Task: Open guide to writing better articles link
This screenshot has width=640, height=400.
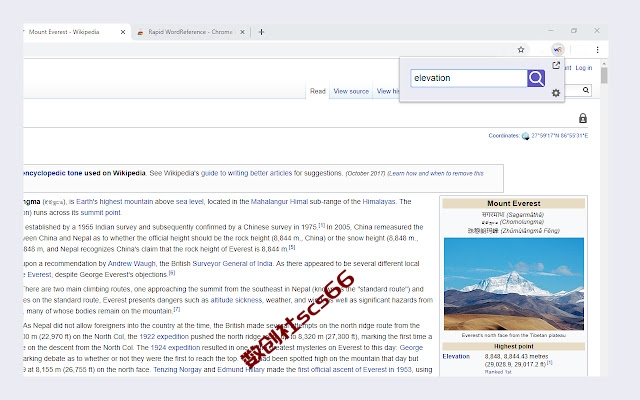Action: pyautogui.click(x=247, y=173)
